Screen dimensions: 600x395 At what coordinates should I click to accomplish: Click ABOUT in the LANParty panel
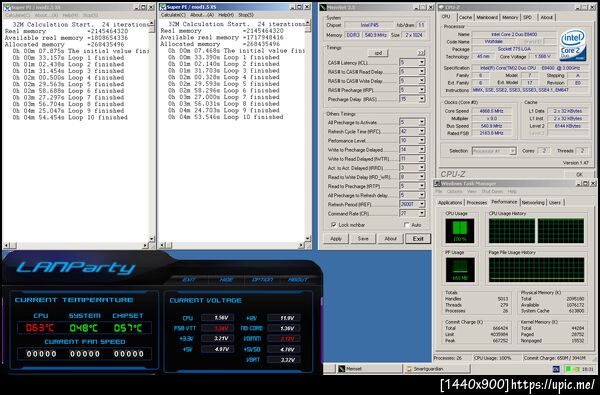[x=298, y=280]
